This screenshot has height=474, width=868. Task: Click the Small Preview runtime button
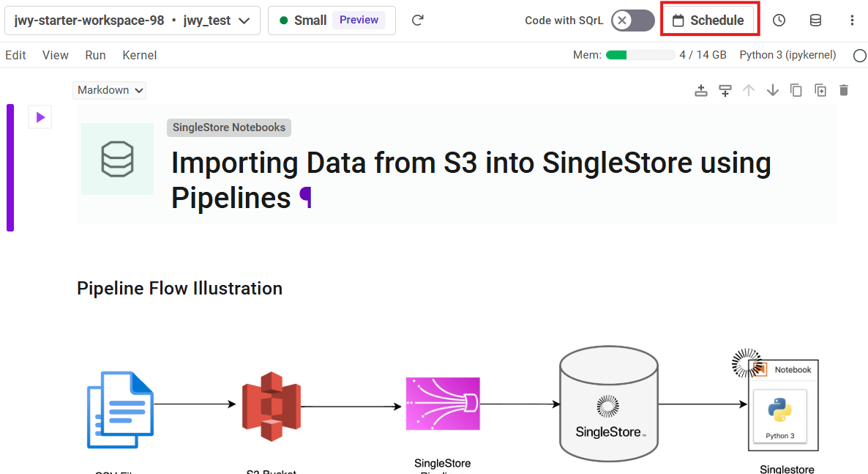point(332,21)
